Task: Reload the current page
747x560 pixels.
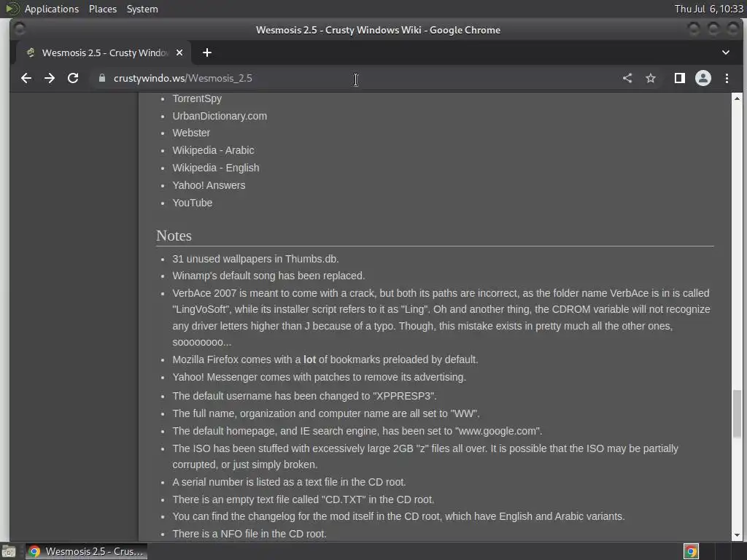Action: [x=73, y=78]
